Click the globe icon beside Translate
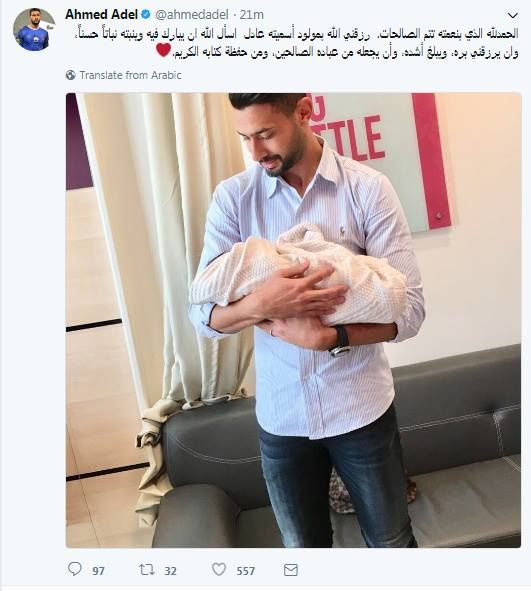Screen dimensions: 531x591 70,75
